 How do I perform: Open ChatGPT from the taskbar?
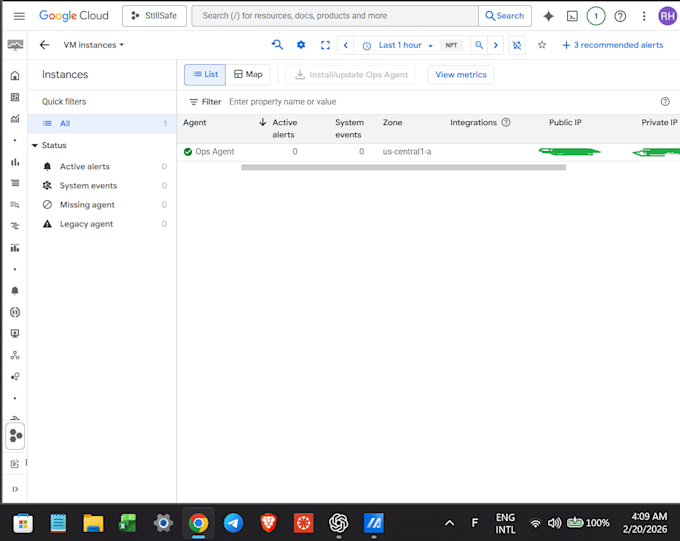[339, 523]
